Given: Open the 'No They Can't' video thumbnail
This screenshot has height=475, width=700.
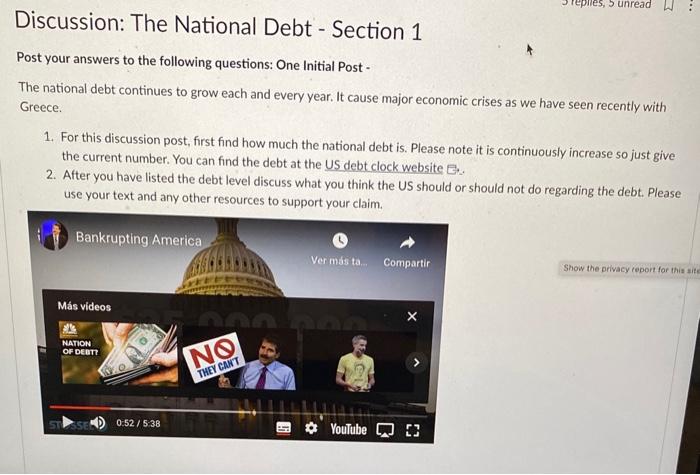Looking at the screenshot, I should [x=240, y=360].
